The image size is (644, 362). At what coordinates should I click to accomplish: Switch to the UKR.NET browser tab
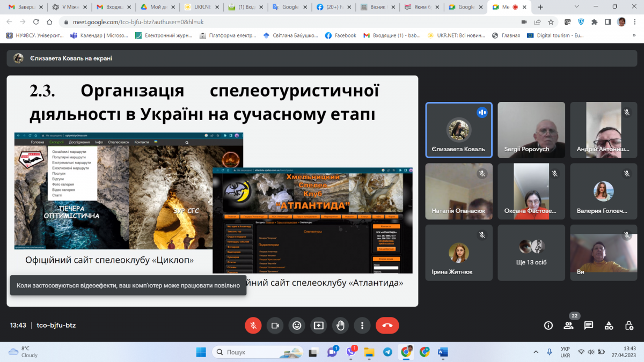point(200,7)
